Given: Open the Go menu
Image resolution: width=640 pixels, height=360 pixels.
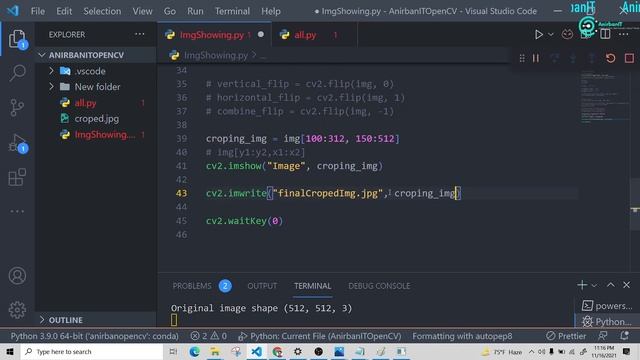Looking at the screenshot, I should click(x=170, y=11).
